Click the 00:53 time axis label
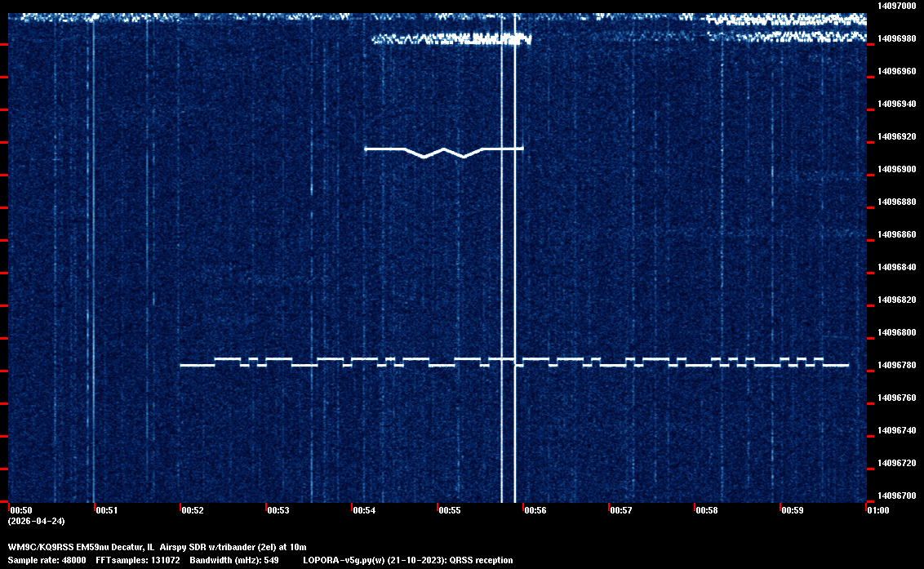924x569 pixels. 278,510
